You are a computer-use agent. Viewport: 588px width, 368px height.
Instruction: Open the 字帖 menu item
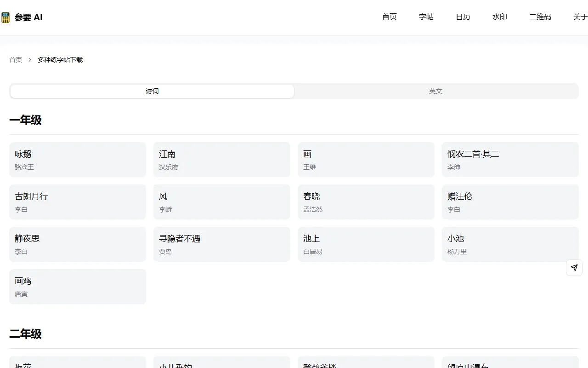(426, 17)
